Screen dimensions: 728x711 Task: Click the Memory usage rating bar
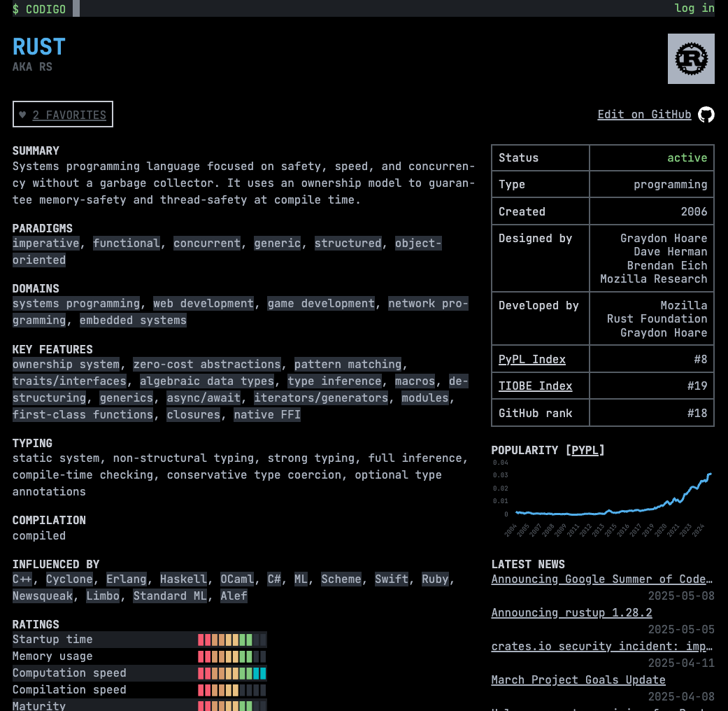[x=232, y=656]
